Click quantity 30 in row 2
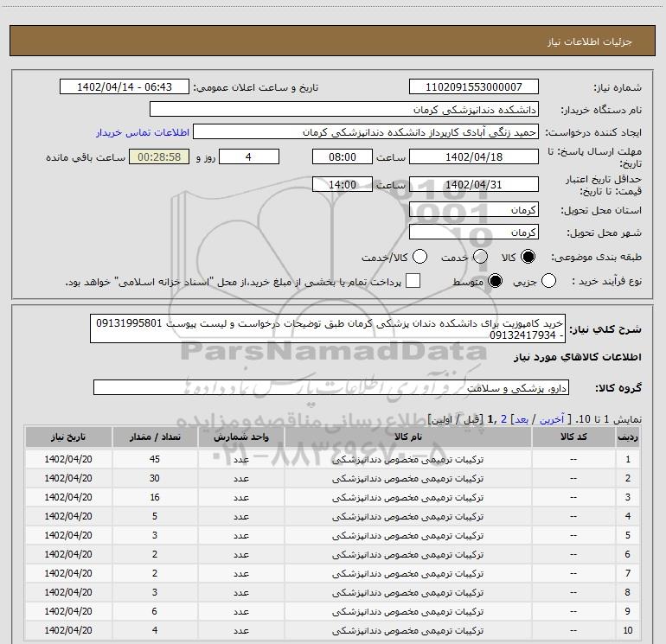Image resolution: width=666 pixels, height=644 pixels. tap(155, 478)
